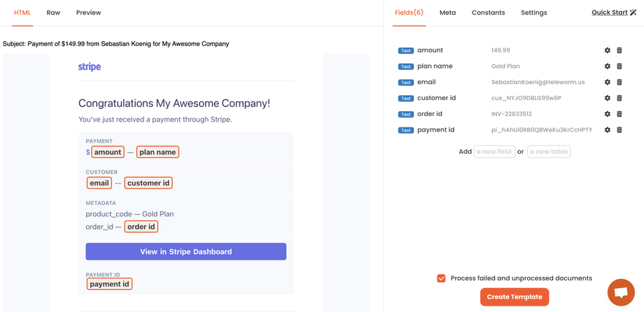
Task: Open settings gear for amount field
Action: 607,50
